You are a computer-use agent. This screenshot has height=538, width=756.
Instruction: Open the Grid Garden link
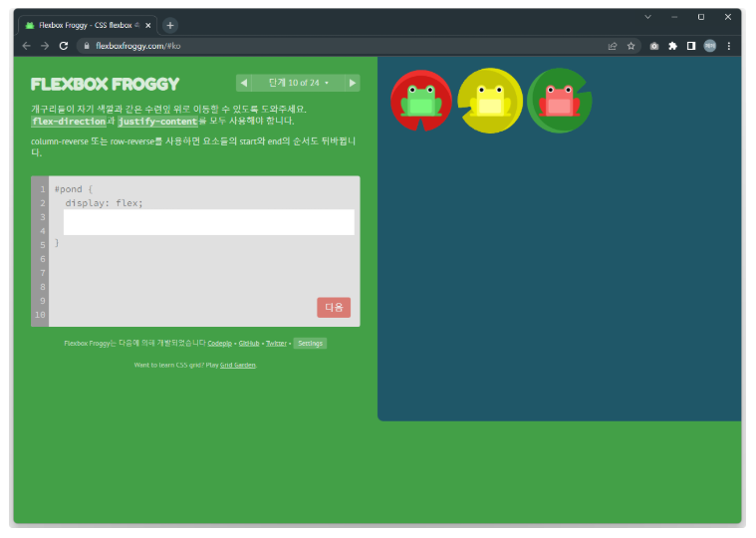[238, 365]
